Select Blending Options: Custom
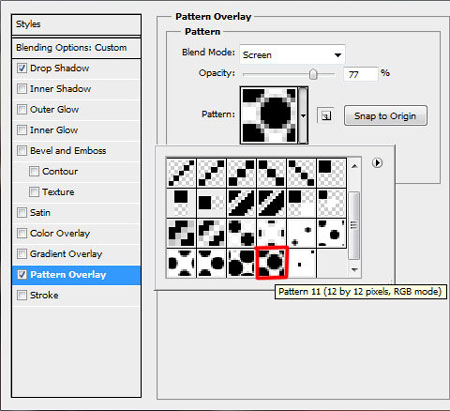This screenshot has width=450, height=411. 76,48
